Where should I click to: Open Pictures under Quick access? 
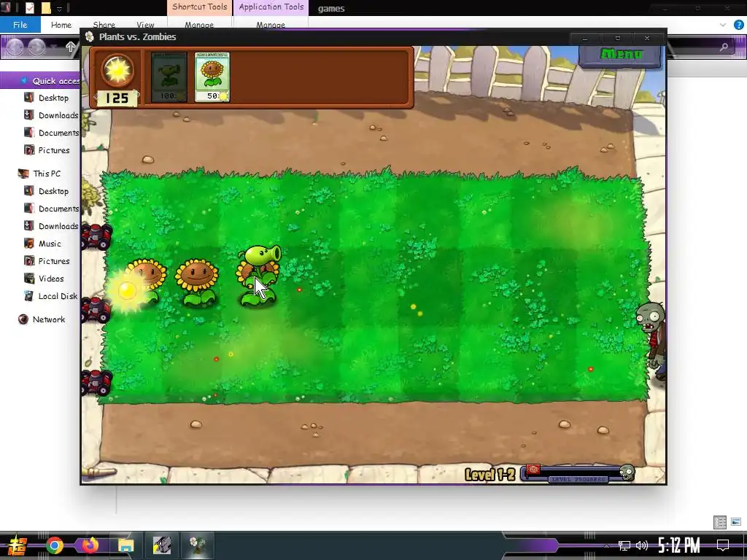[54, 150]
